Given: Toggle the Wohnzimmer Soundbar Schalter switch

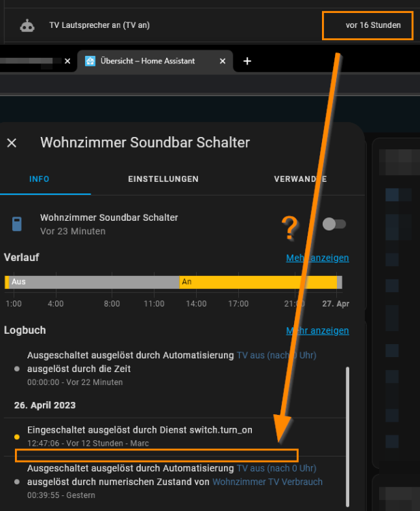Looking at the screenshot, I should point(334,224).
